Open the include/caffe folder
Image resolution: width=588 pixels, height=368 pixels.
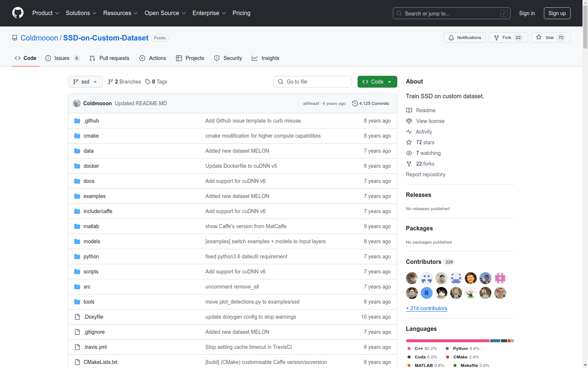pyautogui.click(x=98, y=211)
